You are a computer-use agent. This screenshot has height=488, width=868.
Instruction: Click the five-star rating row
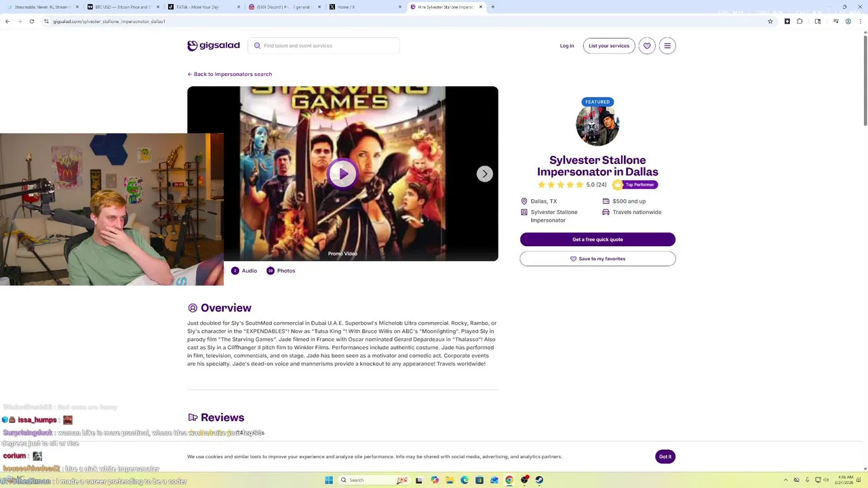(x=560, y=184)
